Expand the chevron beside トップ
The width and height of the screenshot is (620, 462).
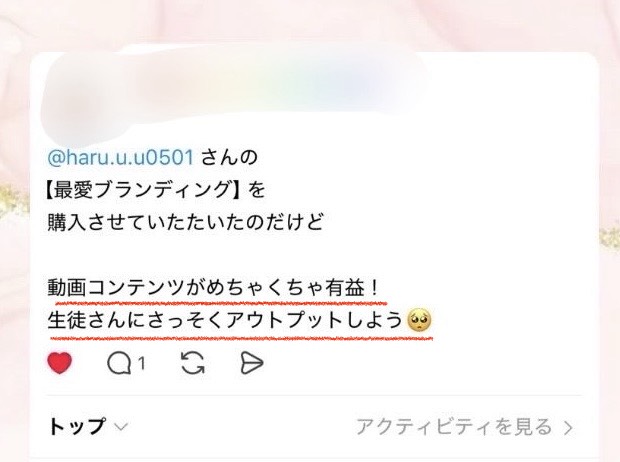click(x=121, y=427)
